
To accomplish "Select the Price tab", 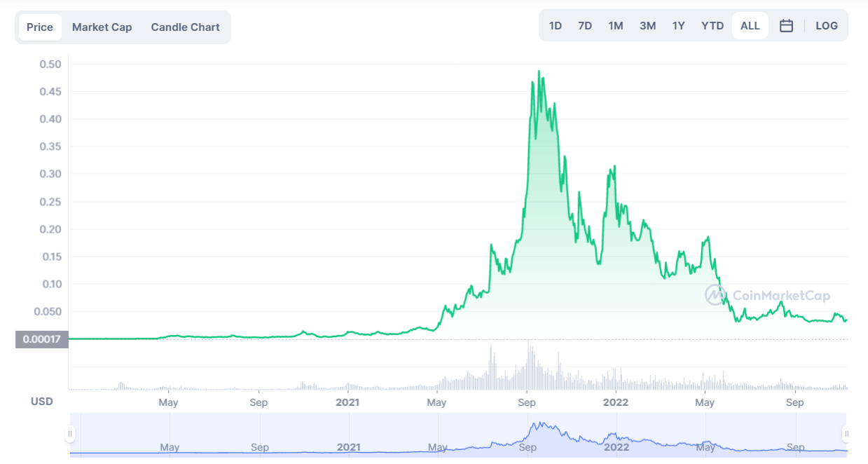I will [x=40, y=27].
